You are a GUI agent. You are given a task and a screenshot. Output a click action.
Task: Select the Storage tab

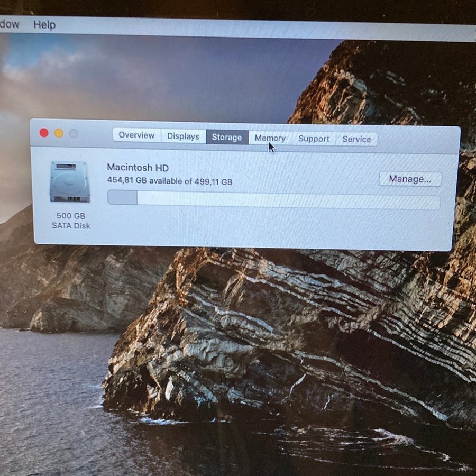(x=227, y=138)
